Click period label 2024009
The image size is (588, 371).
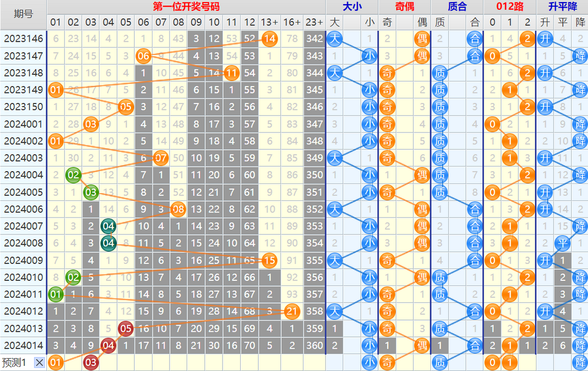pos(23,260)
